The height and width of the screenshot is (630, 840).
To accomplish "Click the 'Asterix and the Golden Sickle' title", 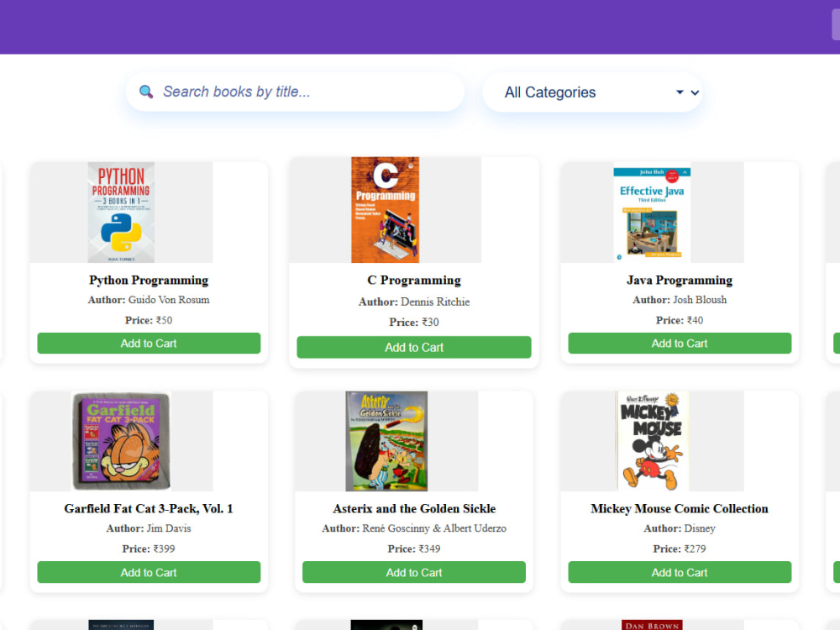I will [x=414, y=508].
